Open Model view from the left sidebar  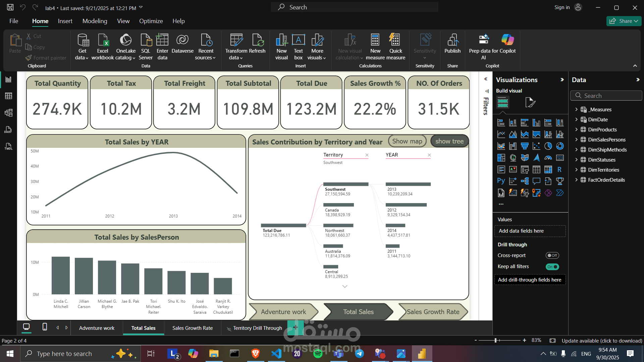coord(9,113)
